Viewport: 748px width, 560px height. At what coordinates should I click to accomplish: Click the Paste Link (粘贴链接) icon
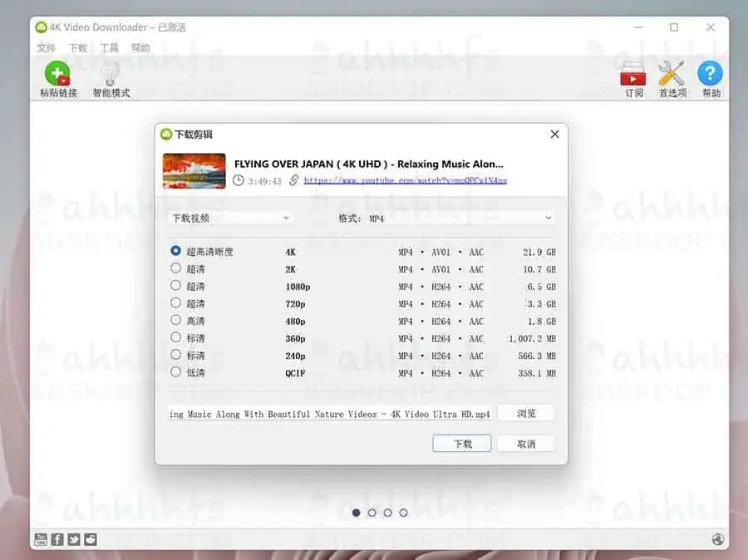(x=57, y=73)
